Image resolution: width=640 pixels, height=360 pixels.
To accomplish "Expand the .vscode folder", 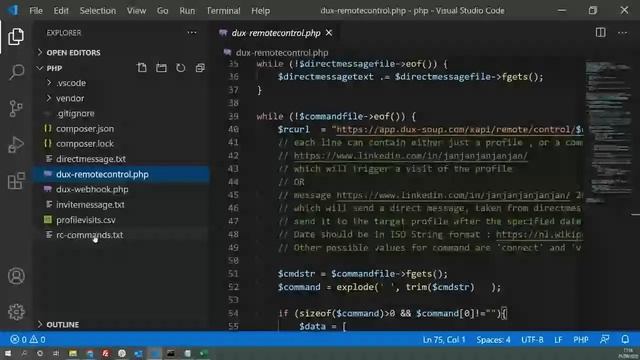I will [71, 83].
